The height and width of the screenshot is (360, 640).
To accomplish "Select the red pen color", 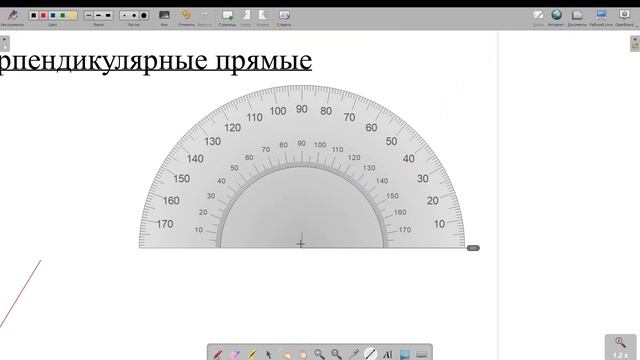I will tap(43, 16).
